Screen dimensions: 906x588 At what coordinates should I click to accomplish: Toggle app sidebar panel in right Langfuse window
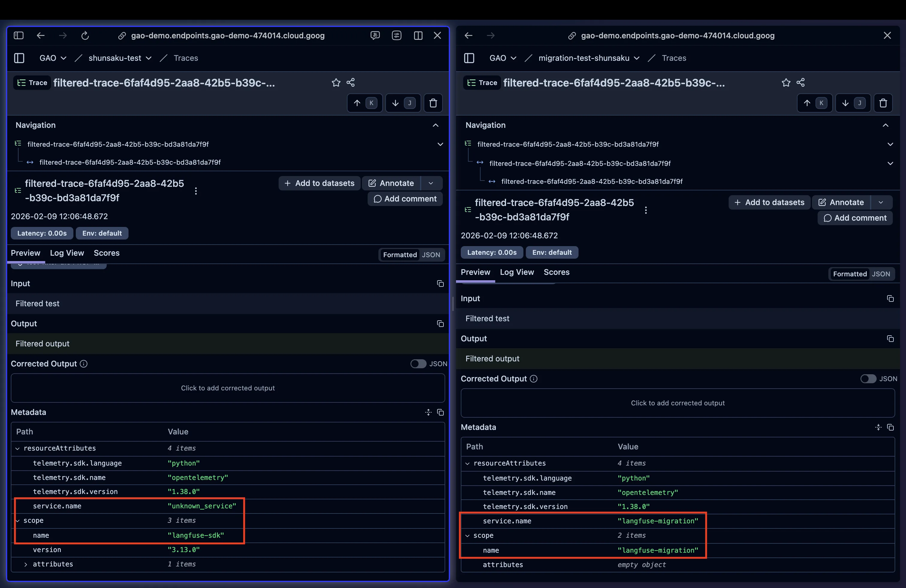(x=469, y=58)
